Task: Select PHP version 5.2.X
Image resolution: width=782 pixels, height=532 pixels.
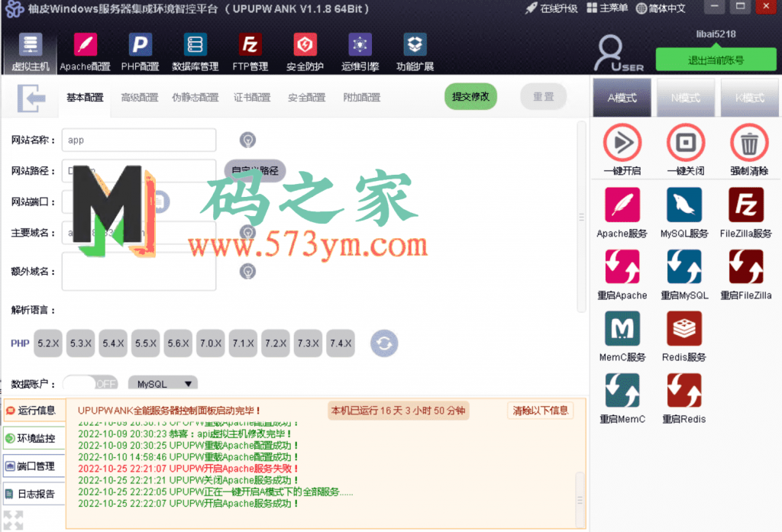Action: coord(48,343)
